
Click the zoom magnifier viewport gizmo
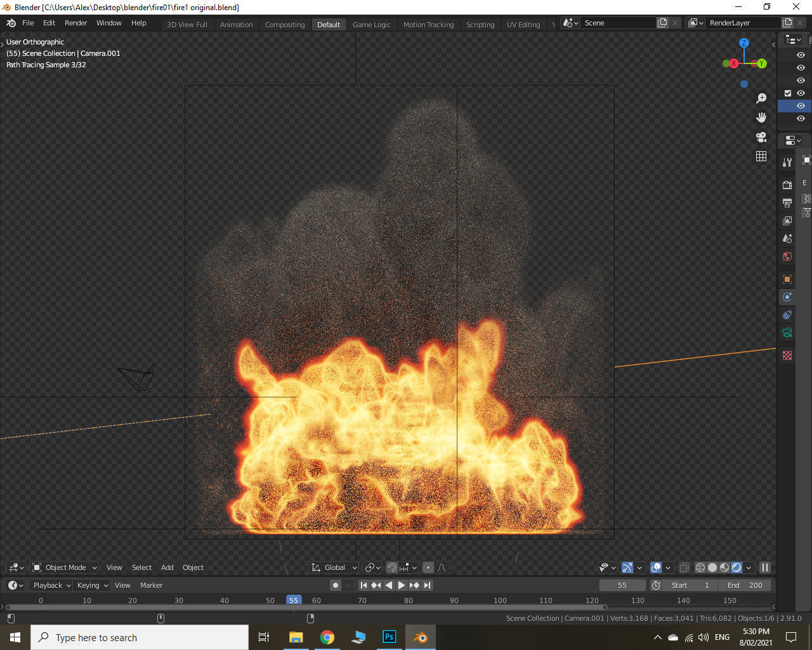click(x=761, y=99)
